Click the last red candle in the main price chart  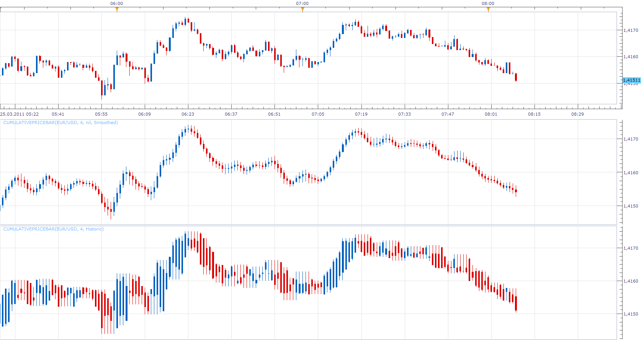click(x=516, y=77)
